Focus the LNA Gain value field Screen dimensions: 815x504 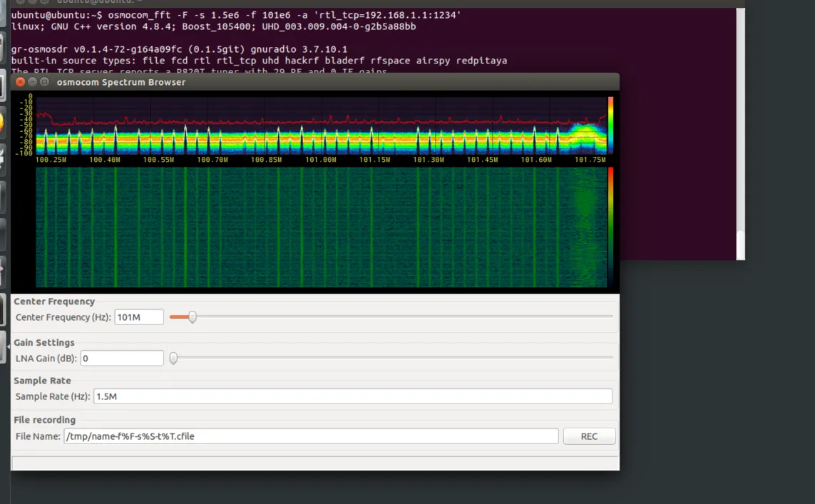pyautogui.click(x=122, y=358)
